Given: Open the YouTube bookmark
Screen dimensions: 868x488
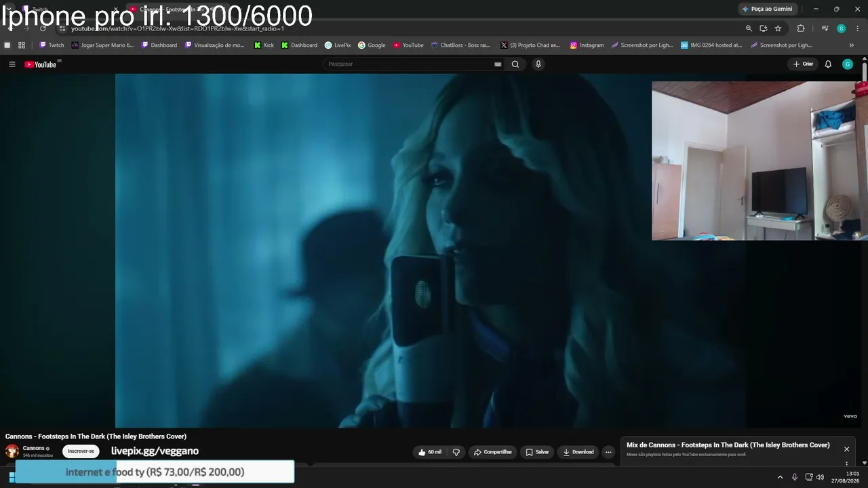Looking at the screenshot, I should point(408,45).
